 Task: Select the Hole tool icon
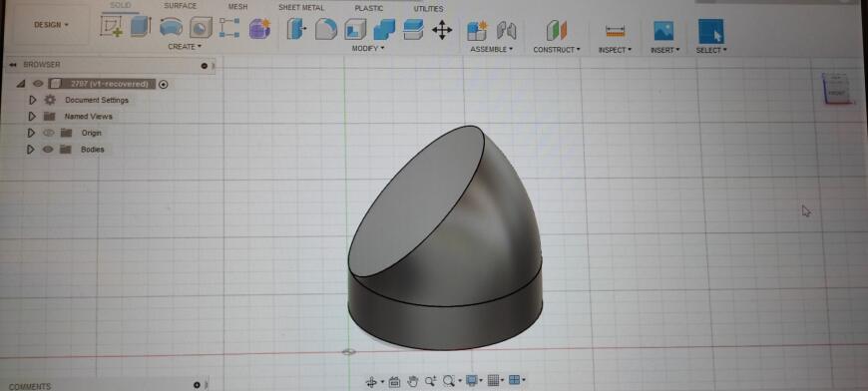click(201, 27)
